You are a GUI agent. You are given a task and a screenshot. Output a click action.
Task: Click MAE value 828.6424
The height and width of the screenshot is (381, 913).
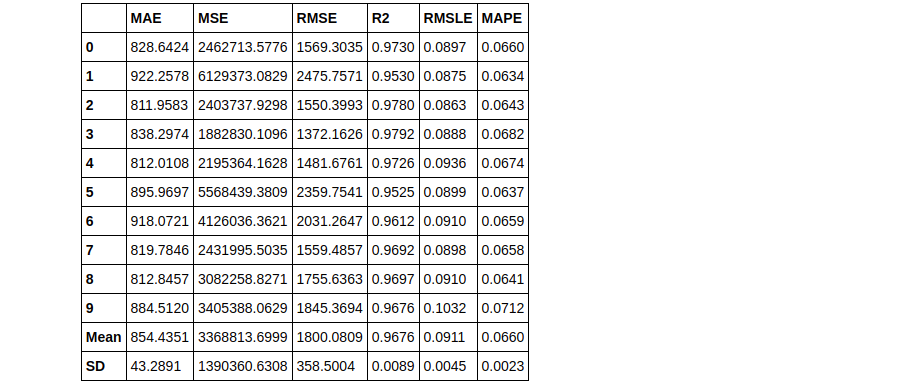click(160, 48)
